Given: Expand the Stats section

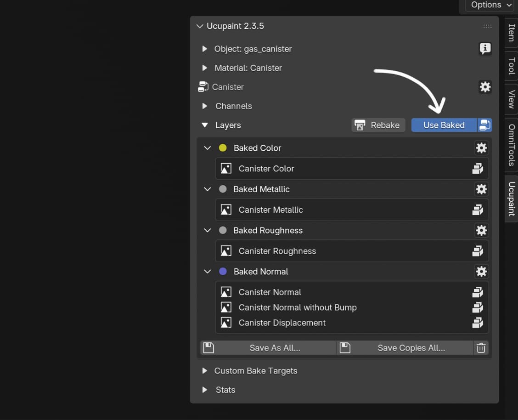Looking at the screenshot, I should pos(204,390).
